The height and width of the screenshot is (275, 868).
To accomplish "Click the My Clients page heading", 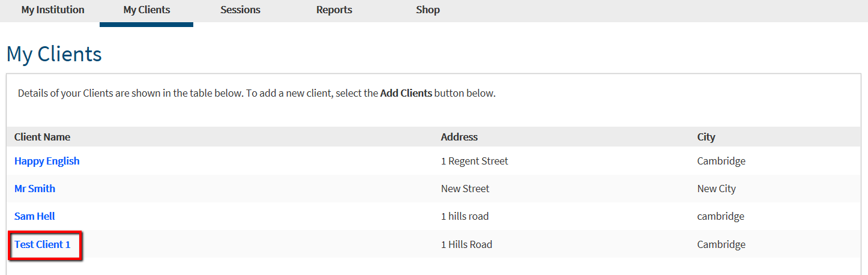I will [54, 54].
